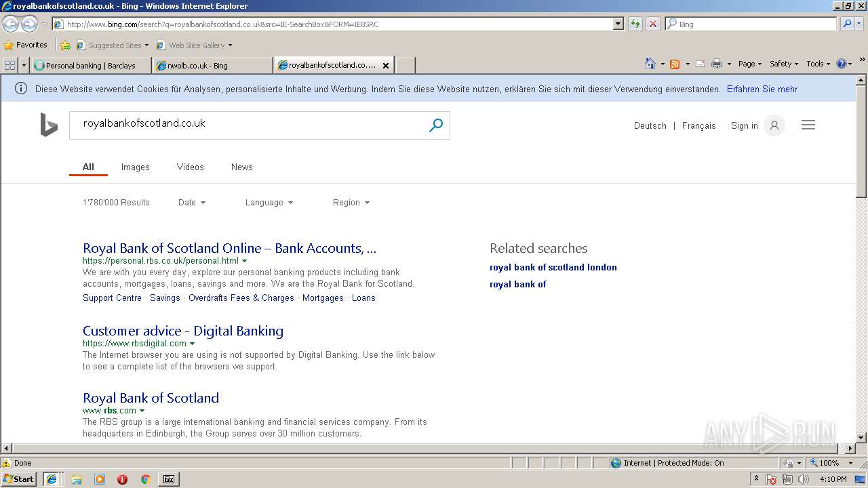Click the Sign in profile avatar icon
Viewport: 868px width, 488px height.
(x=774, y=125)
